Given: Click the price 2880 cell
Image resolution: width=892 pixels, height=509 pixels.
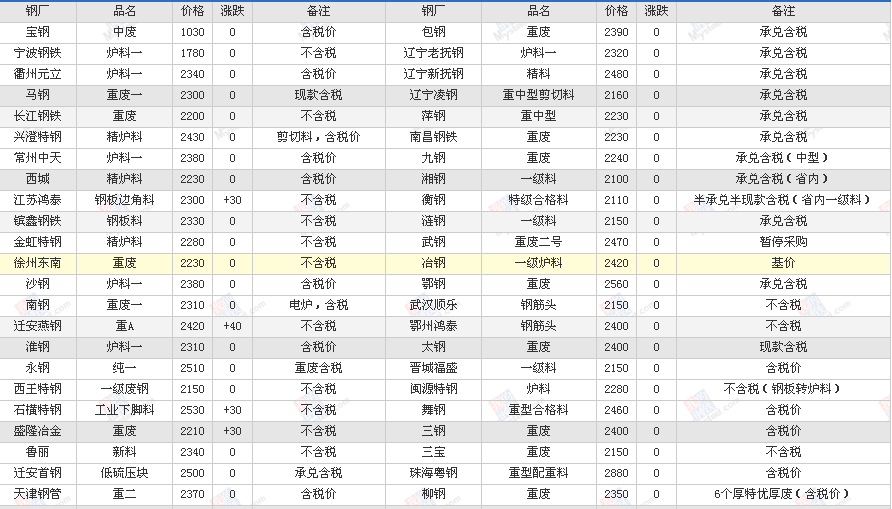Looking at the screenshot, I should 617,473.
